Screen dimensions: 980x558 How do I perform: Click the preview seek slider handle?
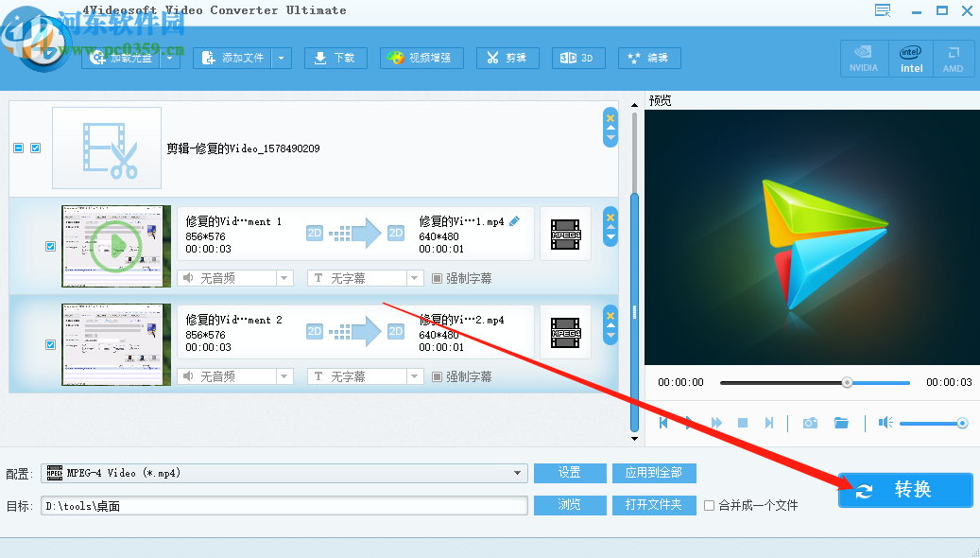click(x=847, y=382)
